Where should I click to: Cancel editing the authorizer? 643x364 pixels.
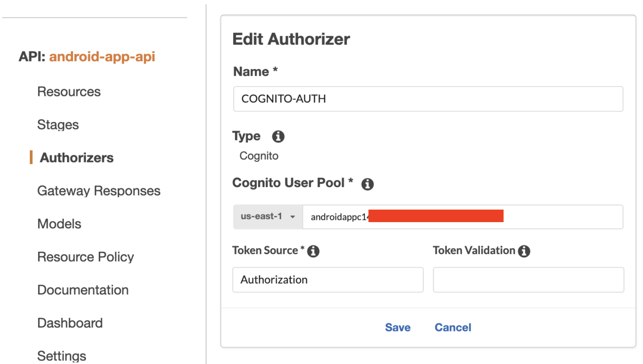click(x=453, y=327)
